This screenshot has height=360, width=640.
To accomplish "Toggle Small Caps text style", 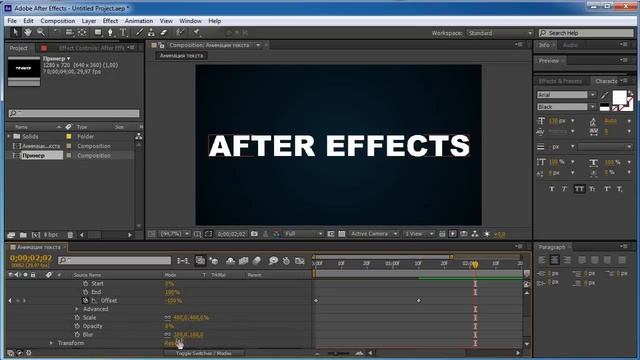I will tap(592, 189).
